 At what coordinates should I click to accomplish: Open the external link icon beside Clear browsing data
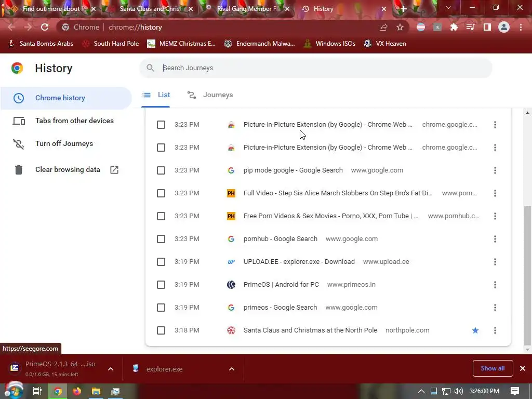coord(114,170)
